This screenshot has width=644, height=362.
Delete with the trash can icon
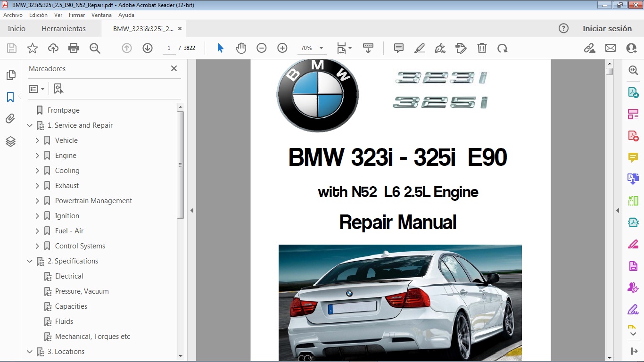[482, 48]
